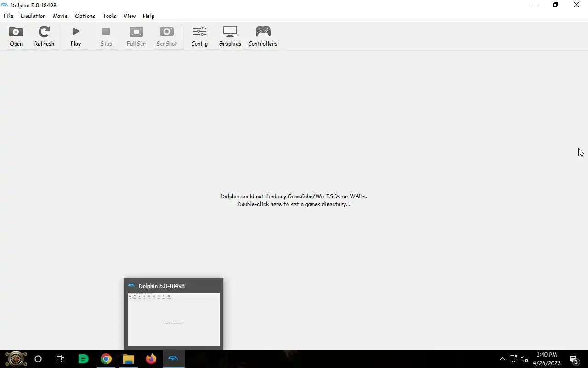Screen dimensions: 588x368
Task: Take a screenshot with ScrShot
Action: (167, 36)
